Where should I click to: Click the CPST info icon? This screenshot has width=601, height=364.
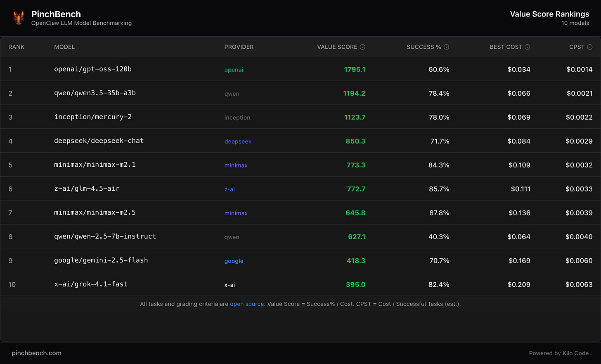click(590, 47)
